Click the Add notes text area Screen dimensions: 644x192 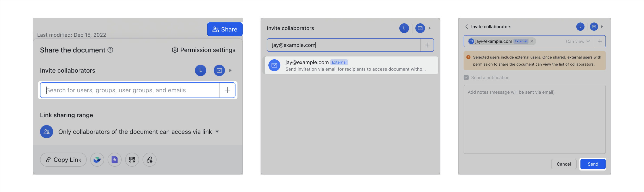tap(534, 119)
